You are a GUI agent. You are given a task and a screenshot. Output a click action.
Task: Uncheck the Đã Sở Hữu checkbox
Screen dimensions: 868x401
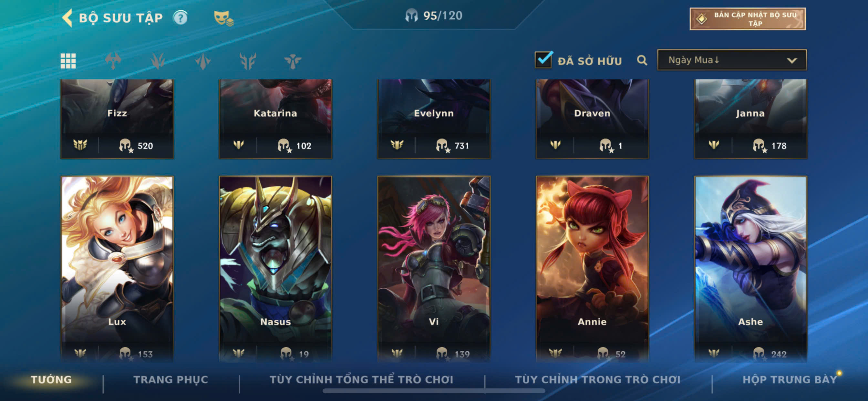(x=543, y=60)
